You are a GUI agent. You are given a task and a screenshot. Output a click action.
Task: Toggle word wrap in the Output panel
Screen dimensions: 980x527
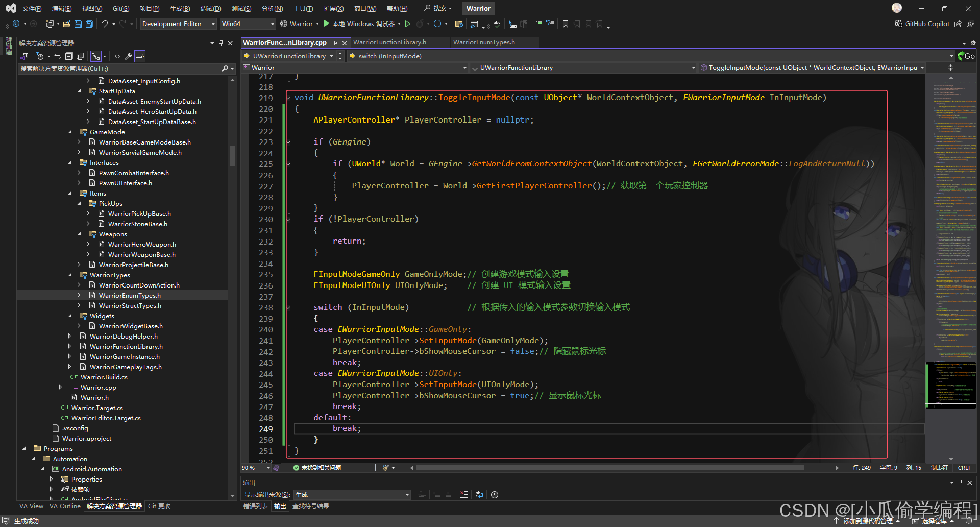point(479,494)
